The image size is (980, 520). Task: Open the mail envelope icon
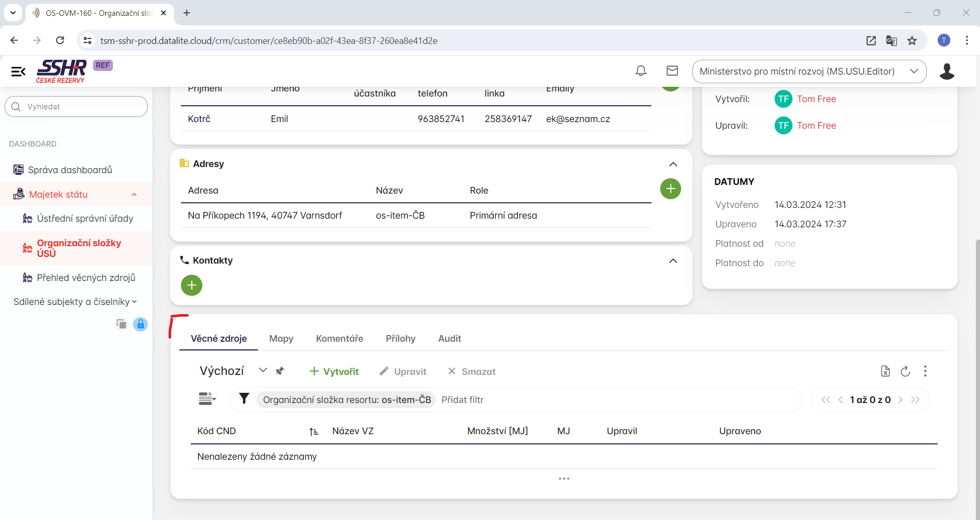[672, 71]
